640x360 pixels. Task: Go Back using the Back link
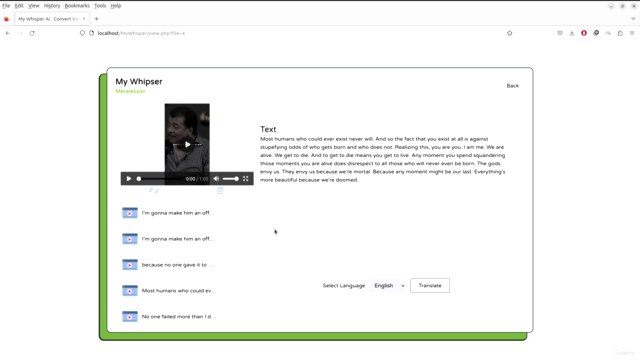[513, 86]
